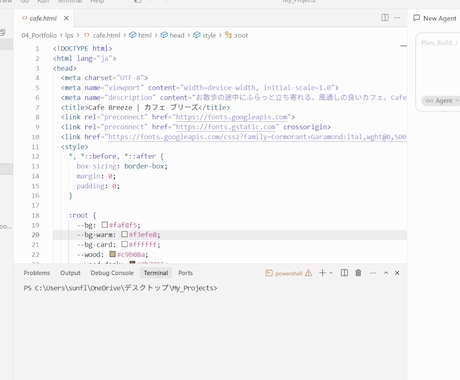Click the padding: 0 declaration
The image size is (460, 380).
(98, 186)
